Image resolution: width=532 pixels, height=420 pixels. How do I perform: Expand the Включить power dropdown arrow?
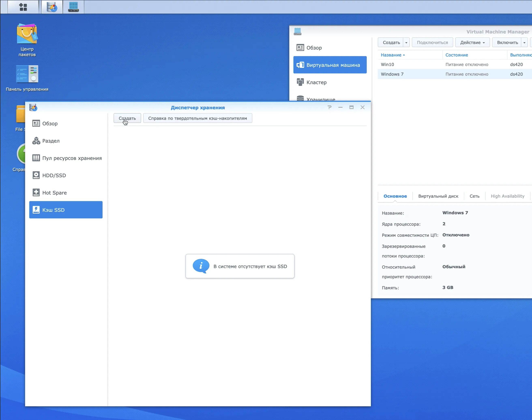click(x=524, y=43)
